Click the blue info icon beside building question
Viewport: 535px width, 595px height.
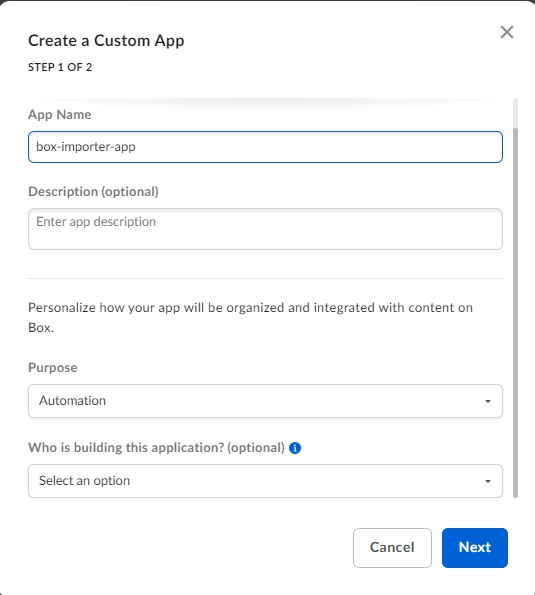point(295,448)
